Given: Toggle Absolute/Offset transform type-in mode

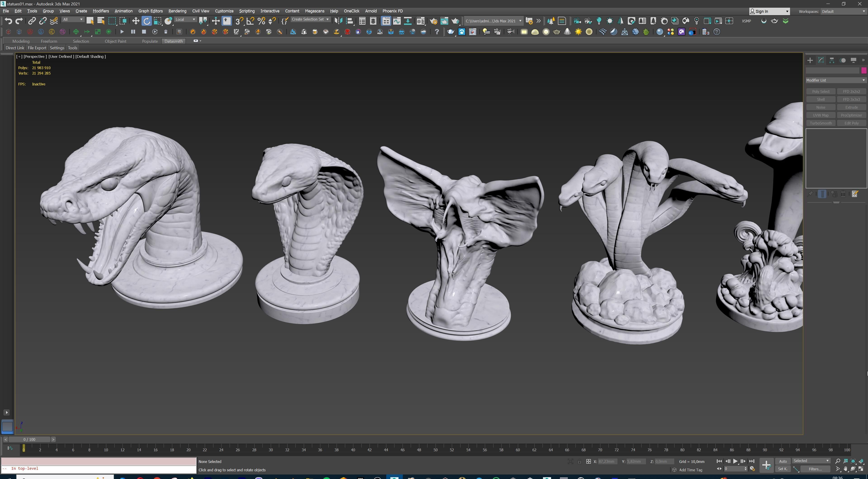Looking at the screenshot, I should pyautogui.click(x=588, y=461).
